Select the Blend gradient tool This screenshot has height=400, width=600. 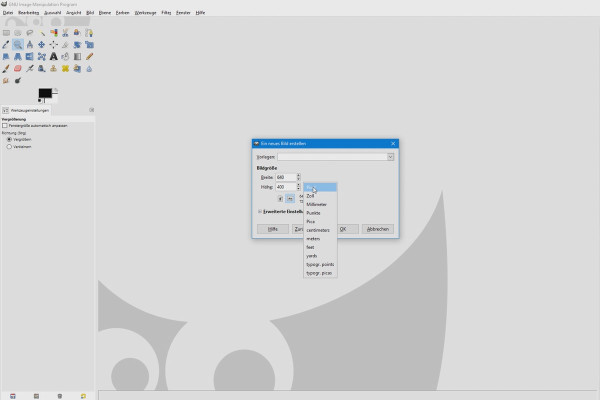point(77,57)
